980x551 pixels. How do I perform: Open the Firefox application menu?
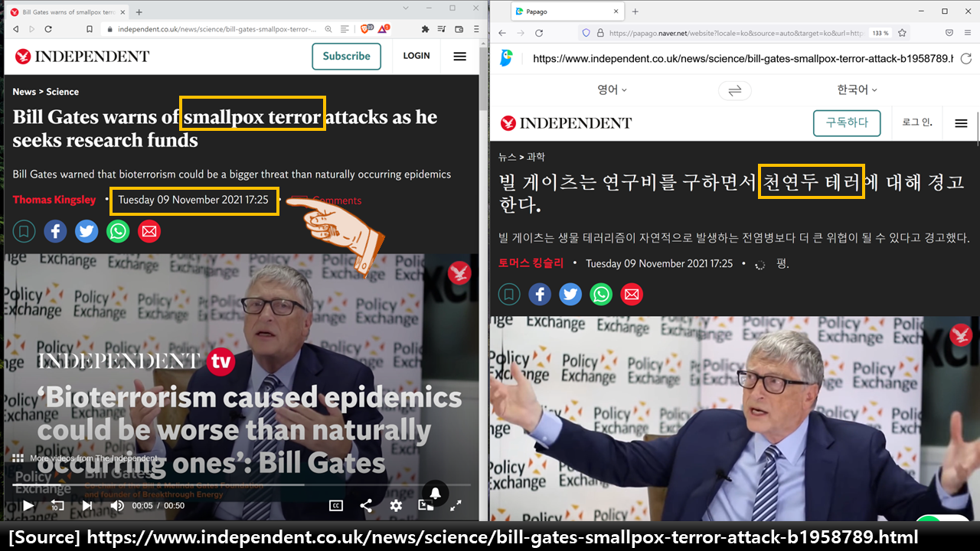coord(968,33)
